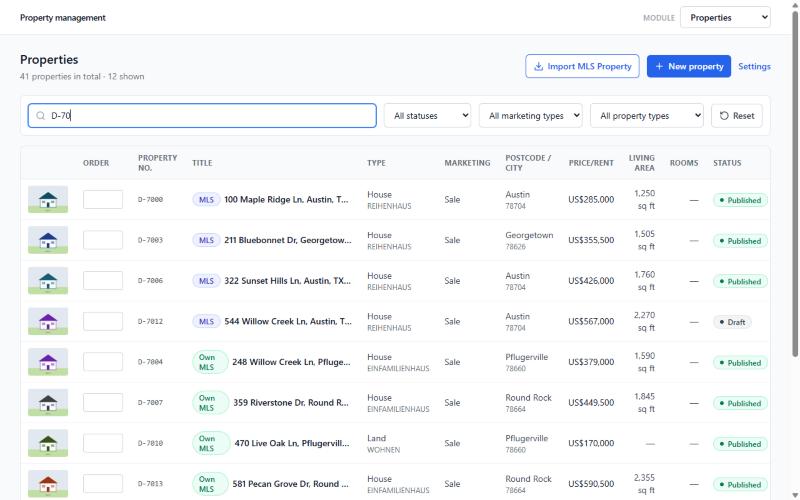Click the ORDER column header
This screenshot has width=800, height=500.
pyautogui.click(x=96, y=163)
